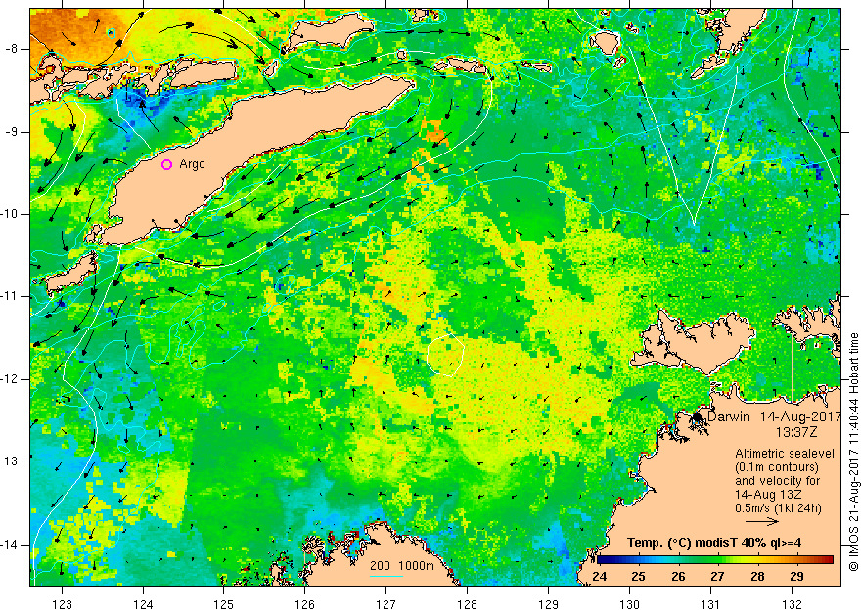Click longitude axis label '123'
The height and width of the screenshot is (616, 861).
point(62,604)
